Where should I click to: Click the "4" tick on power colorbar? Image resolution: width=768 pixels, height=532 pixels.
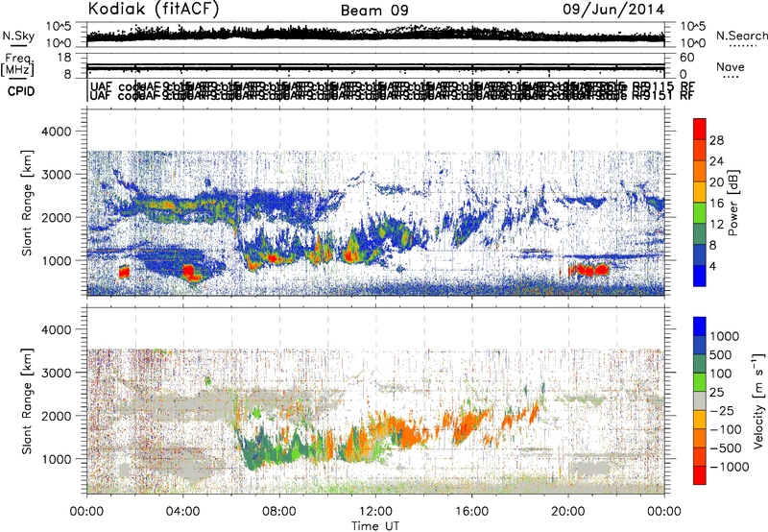(x=712, y=266)
